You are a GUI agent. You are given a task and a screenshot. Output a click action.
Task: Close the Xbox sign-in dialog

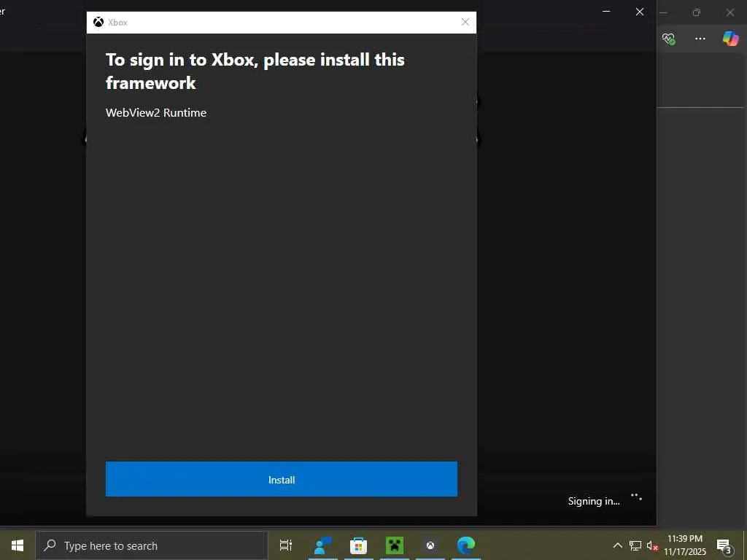(465, 22)
